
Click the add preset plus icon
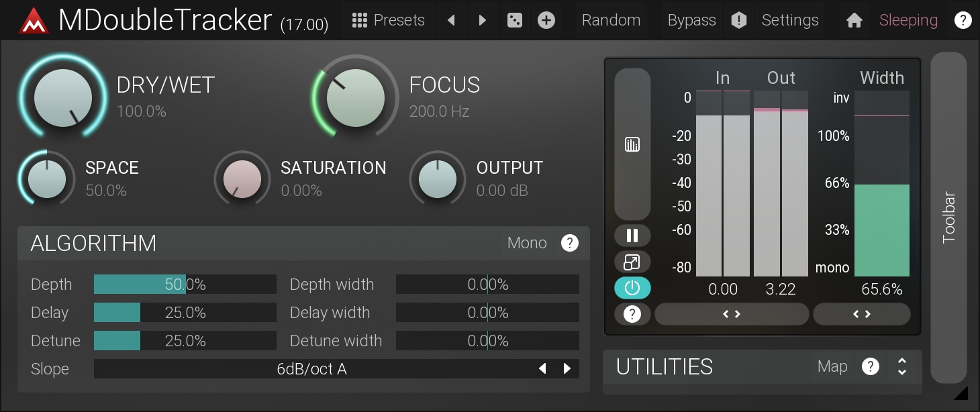tap(546, 21)
